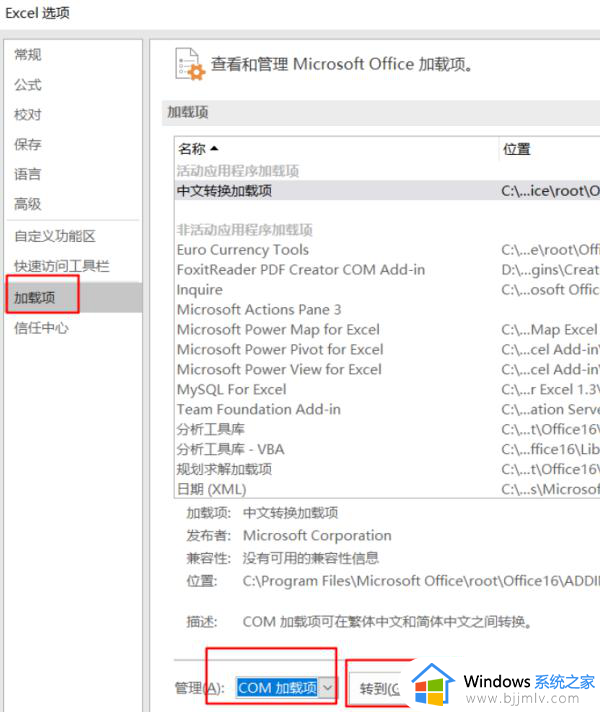Select Microsoft Power View for Excel

tap(387, 370)
